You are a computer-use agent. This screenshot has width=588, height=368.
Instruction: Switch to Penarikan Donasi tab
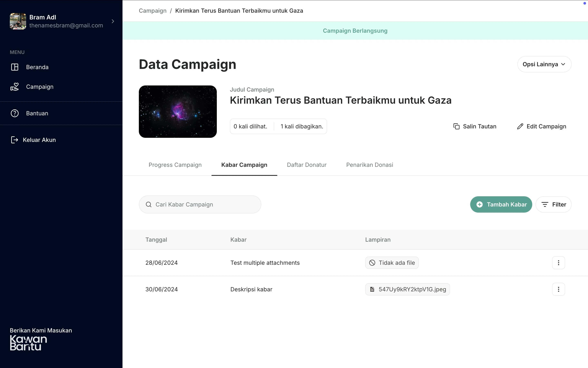pyautogui.click(x=370, y=165)
